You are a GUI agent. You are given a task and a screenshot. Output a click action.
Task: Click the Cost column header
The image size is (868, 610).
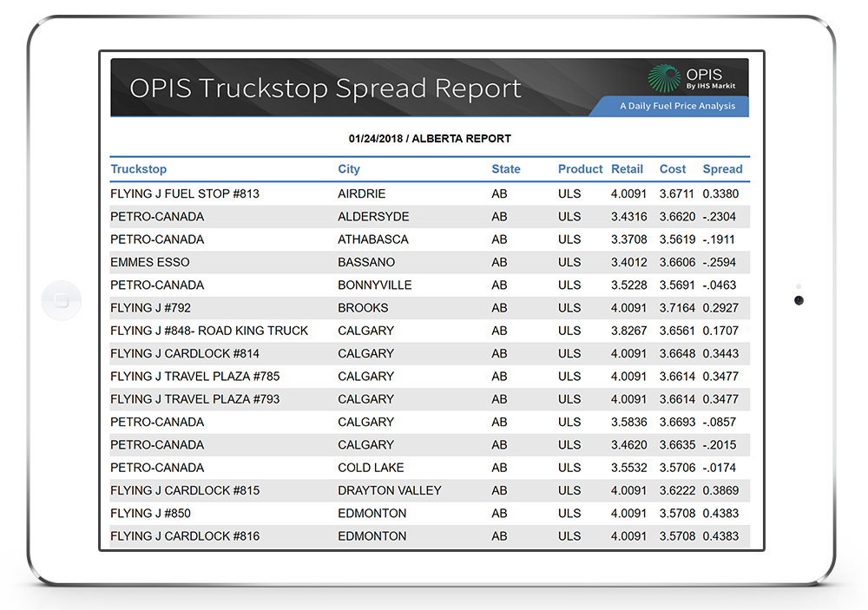pos(673,169)
